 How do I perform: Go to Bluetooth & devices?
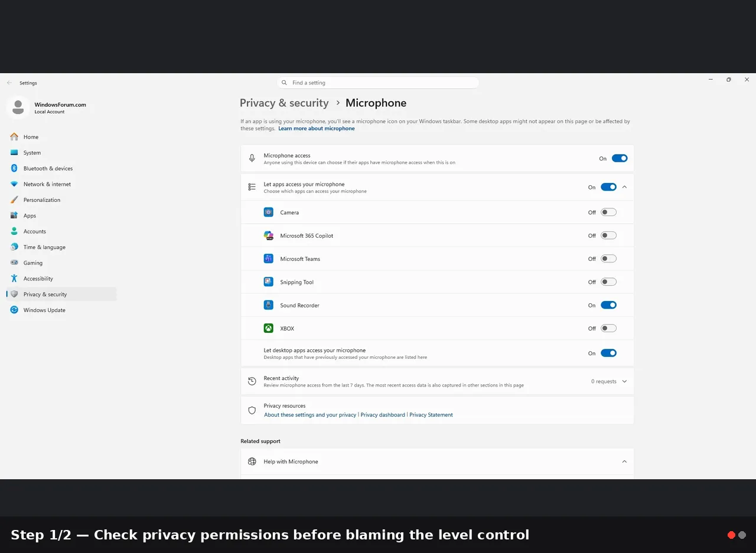coord(61,168)
